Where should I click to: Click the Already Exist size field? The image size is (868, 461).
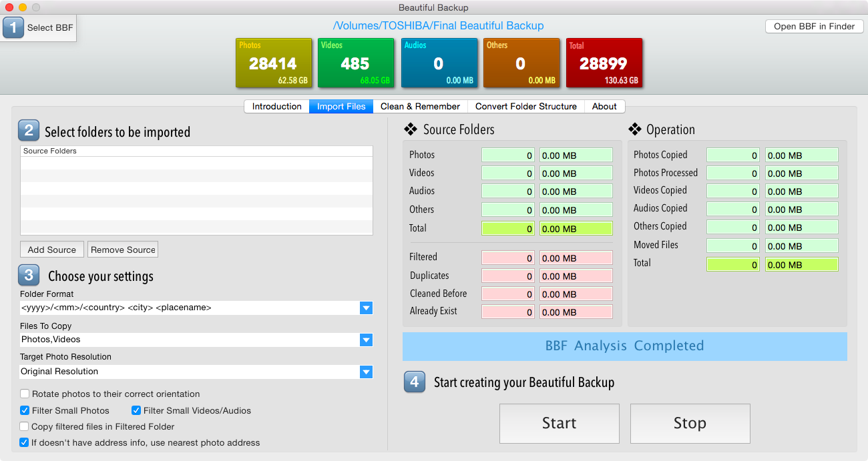click(x=576, y=312)
